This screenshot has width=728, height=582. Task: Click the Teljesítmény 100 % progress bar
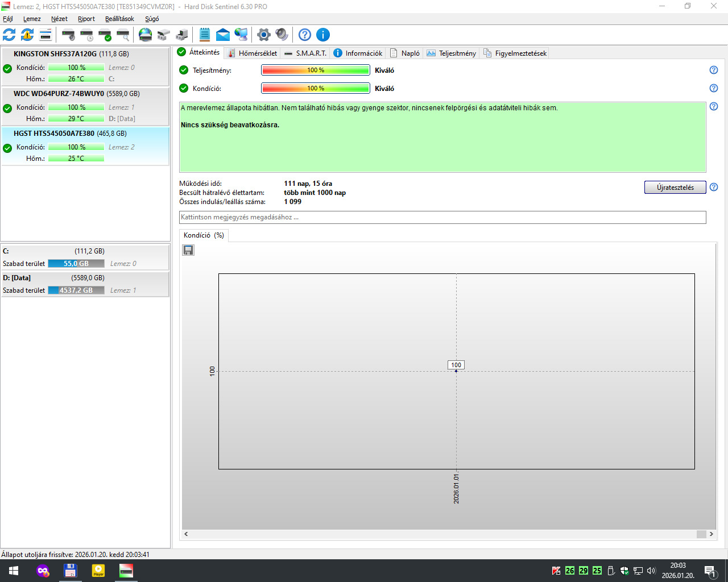pos(315,70)
